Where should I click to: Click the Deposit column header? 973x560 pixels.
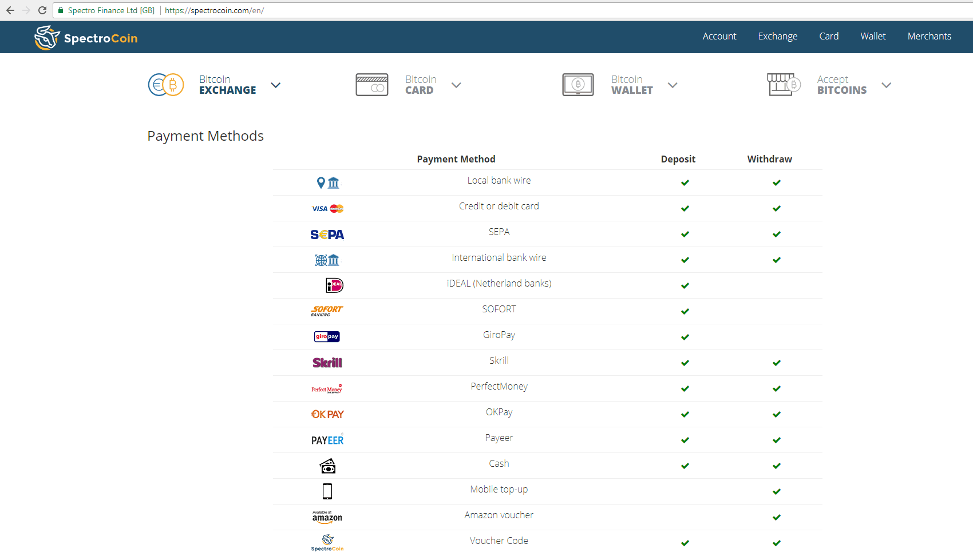[x=678, y=159]
